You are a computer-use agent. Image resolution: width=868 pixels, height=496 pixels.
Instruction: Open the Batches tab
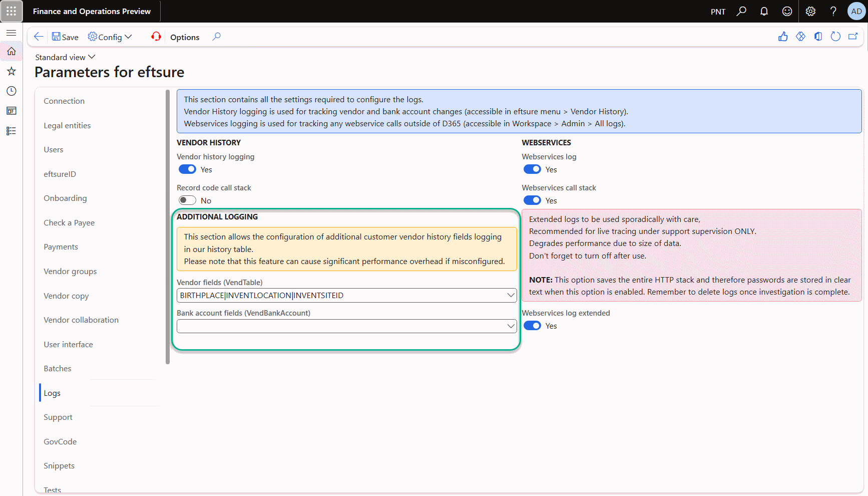point(58,369)
